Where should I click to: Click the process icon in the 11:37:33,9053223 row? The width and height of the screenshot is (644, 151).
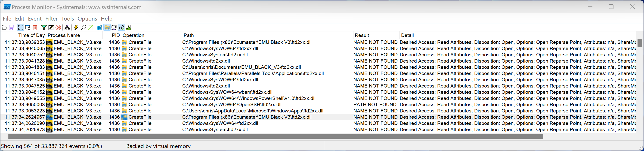(x=50, y=111)
